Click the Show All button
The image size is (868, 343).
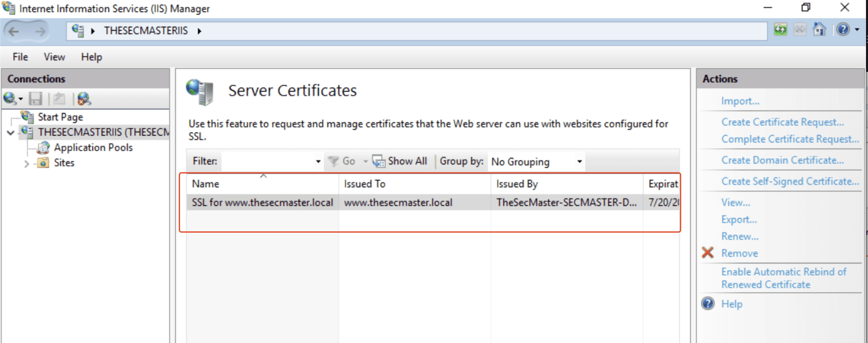(x=400, y=161)
